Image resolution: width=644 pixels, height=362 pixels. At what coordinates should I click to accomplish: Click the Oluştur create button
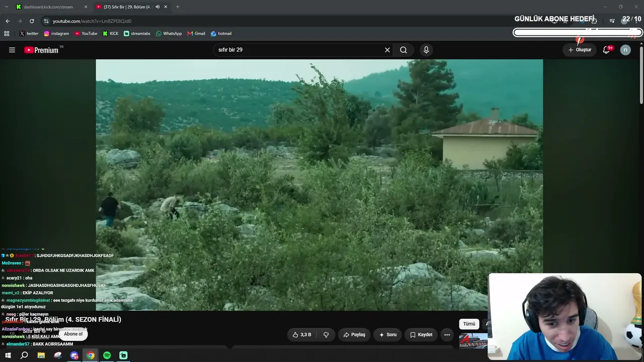point(580,50)
